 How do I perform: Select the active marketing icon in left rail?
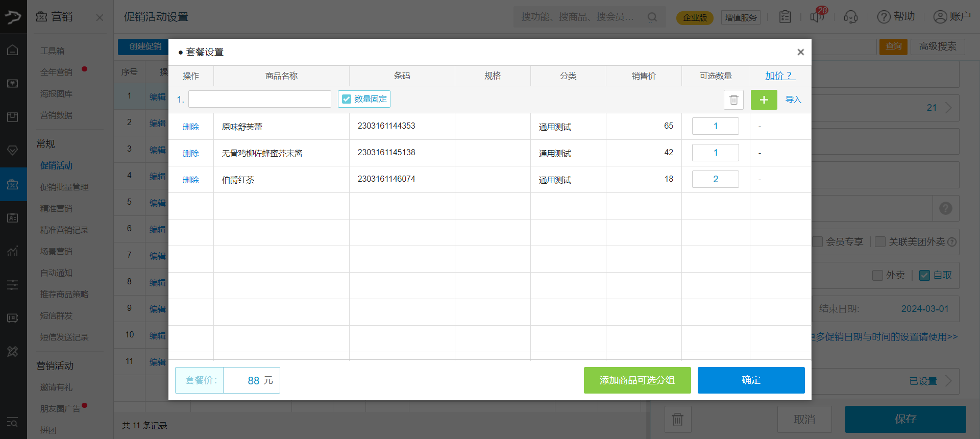click(x=13, y=184)
